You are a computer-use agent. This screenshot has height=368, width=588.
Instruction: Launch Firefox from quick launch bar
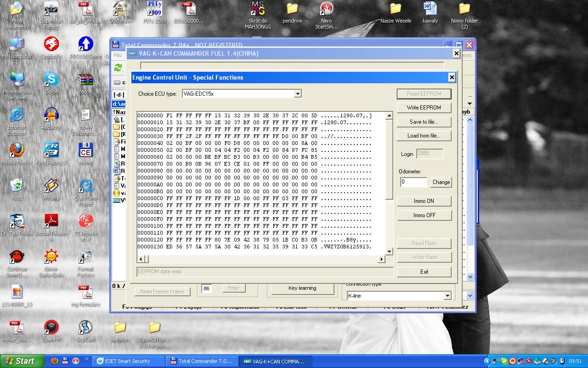[54, 361]
